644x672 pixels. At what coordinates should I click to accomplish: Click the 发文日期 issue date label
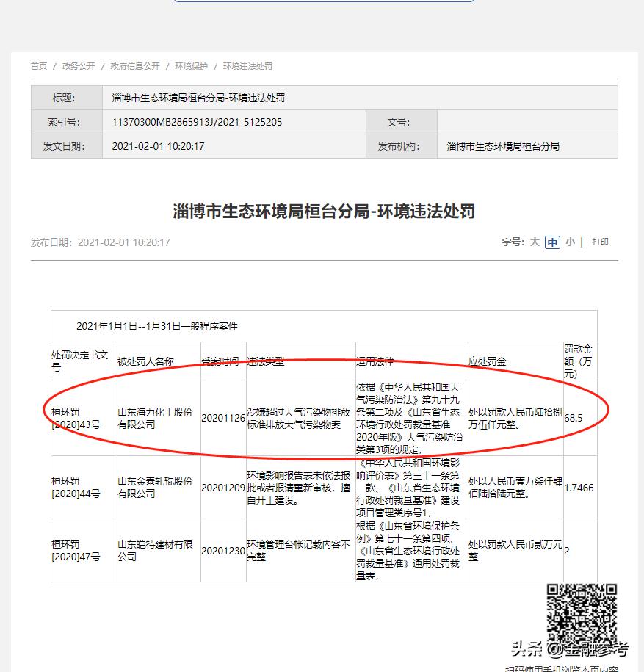[x=66, y=145]
